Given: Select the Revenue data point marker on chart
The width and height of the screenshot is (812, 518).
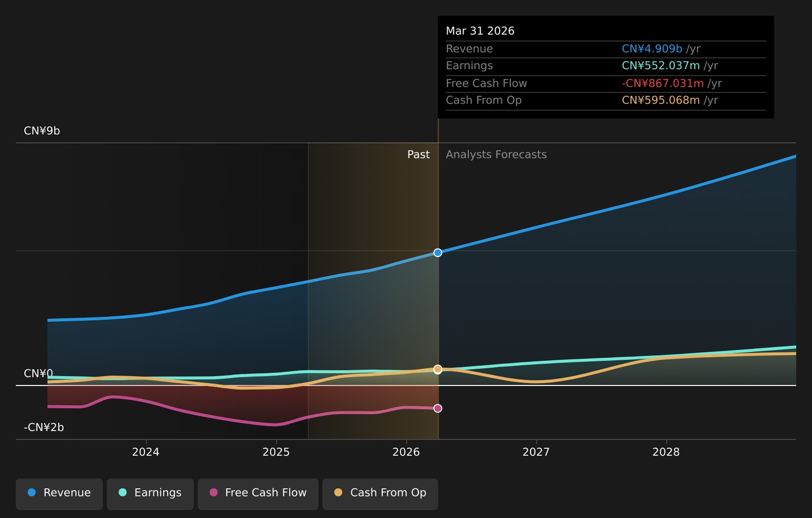Looking at the screenshot, I should (x=438, y=253).
